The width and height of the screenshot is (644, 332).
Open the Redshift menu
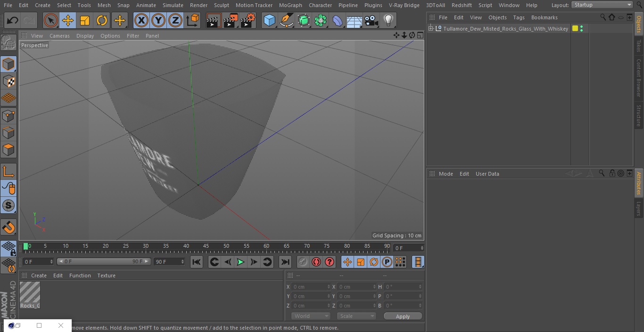[x=462, y=5]
